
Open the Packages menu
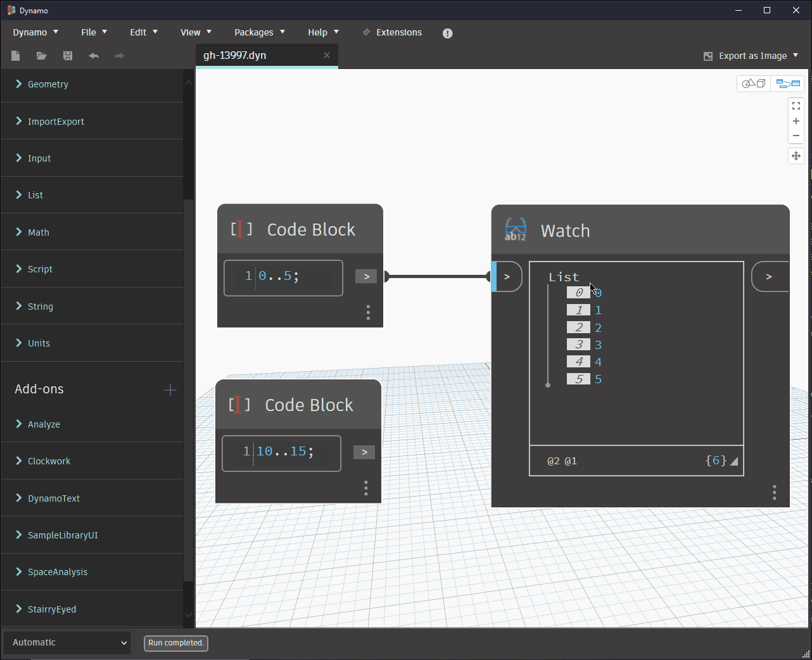click(x=255, y=32)
